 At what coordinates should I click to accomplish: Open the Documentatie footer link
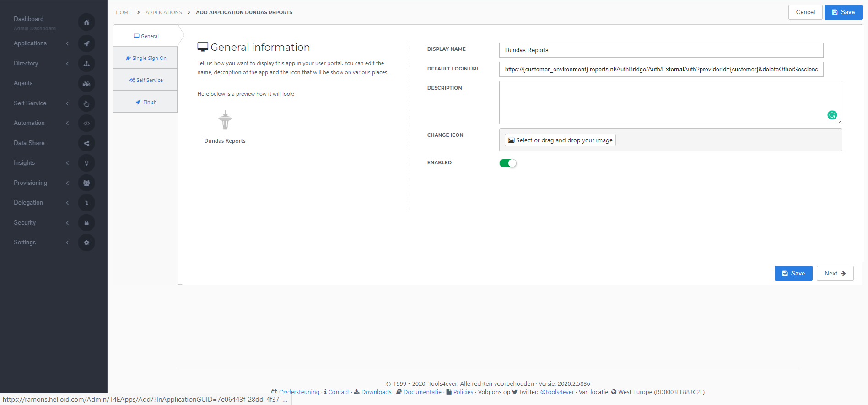point(422,392)
